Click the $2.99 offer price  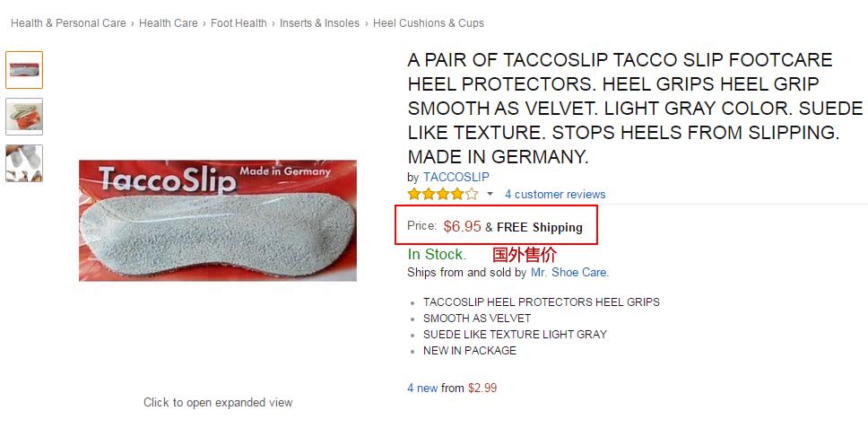[482, 389]
